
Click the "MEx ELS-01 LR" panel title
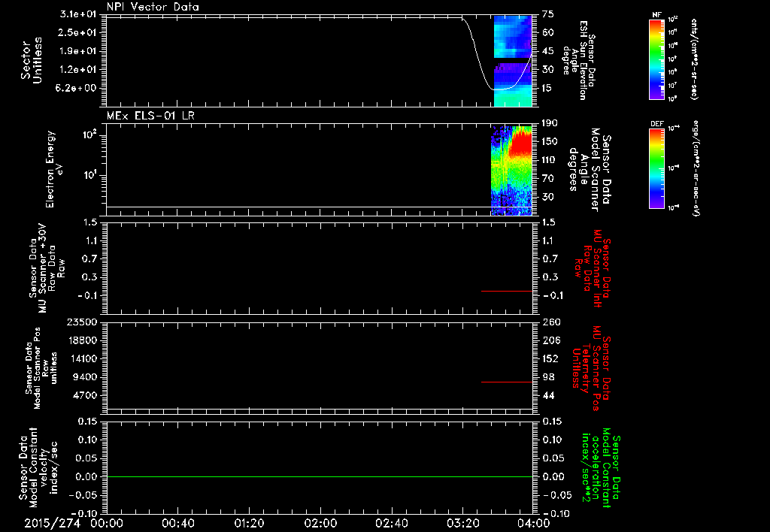pyautogui.click(x=150, y=116)
